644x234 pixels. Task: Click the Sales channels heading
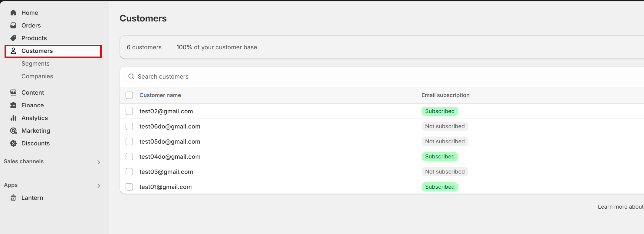click(x=24, y=161)
